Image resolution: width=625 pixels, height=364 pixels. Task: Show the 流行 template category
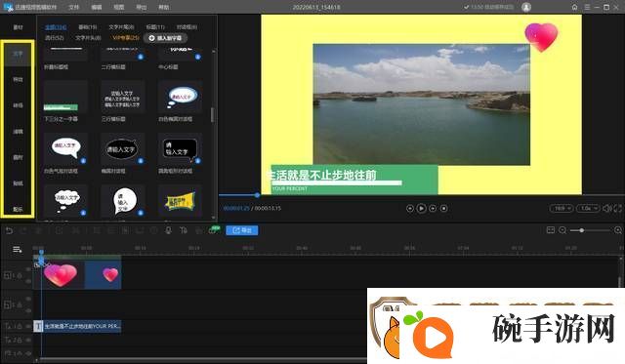point(55,38)
